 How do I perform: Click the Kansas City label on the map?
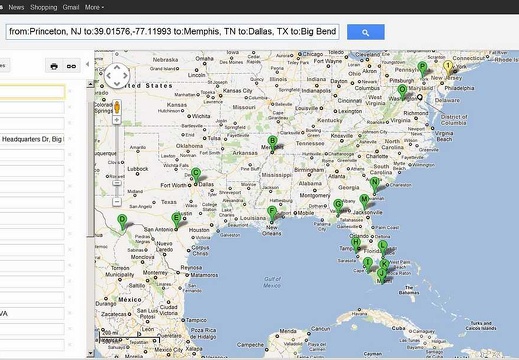pyautogui.click(x=237, y=91)
